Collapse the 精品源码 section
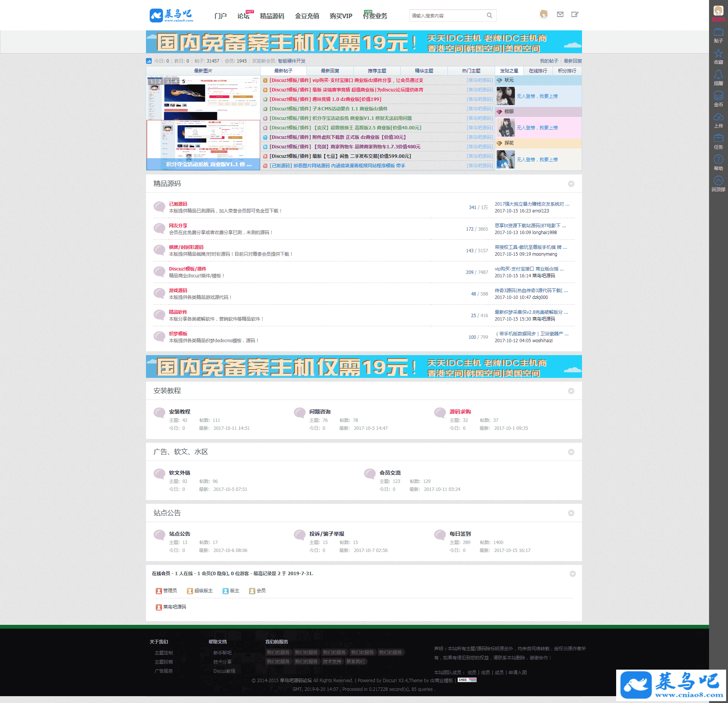The width and height of the screenshot is (728, 703). tap(571, 184)
